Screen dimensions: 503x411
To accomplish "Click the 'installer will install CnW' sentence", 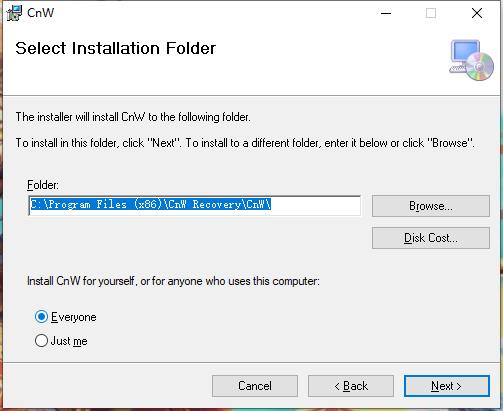I will point(133,117).
